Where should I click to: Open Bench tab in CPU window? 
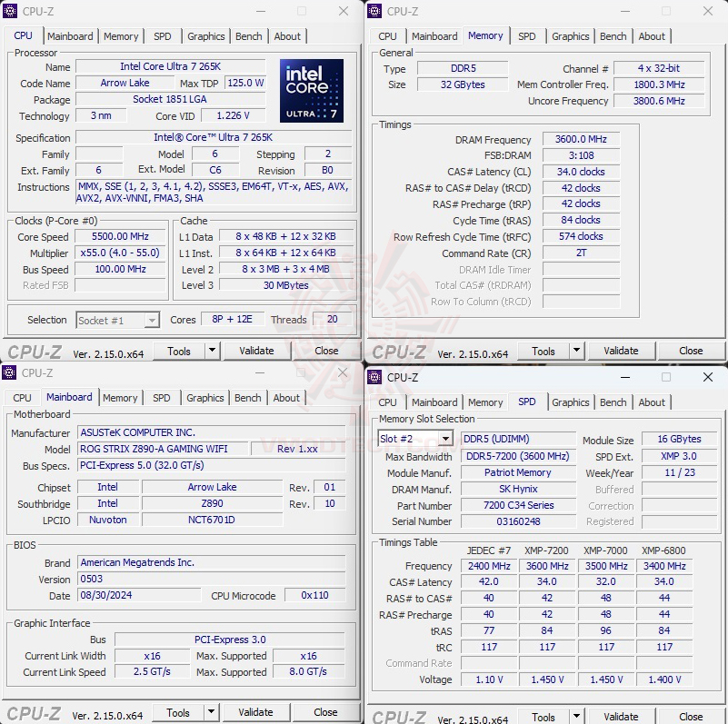[x=249, y=36]
